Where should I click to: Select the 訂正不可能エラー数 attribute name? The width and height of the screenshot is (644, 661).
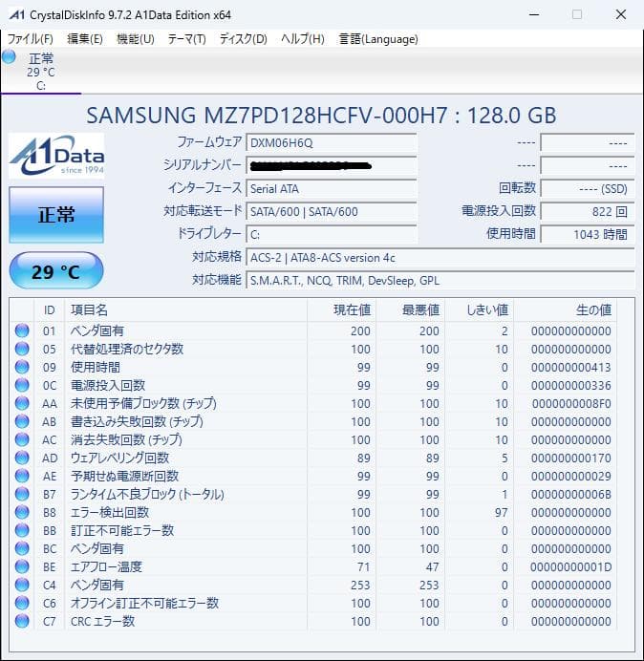122,530
